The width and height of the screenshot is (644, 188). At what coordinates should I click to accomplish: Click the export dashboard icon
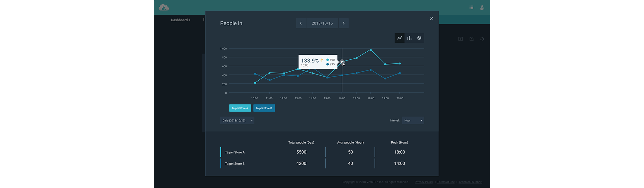point(471,39)
